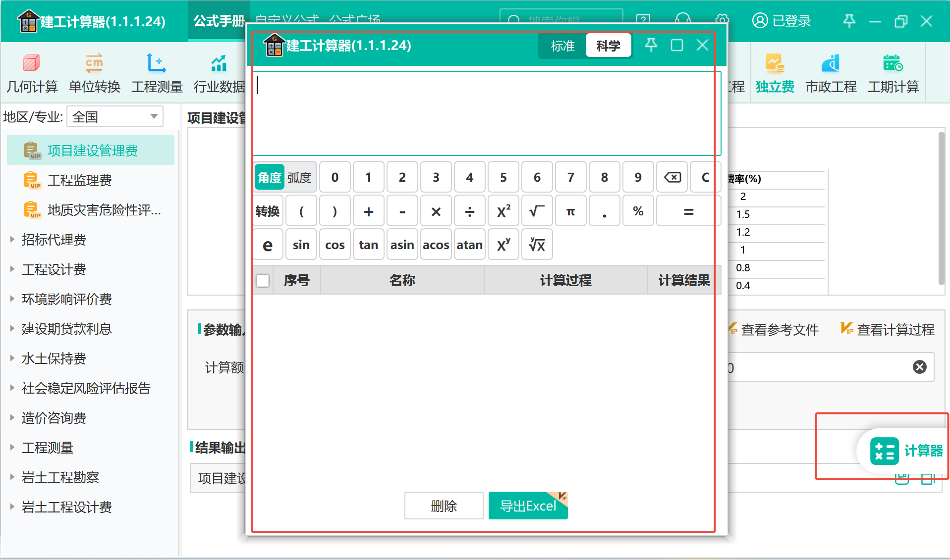Click the 转换 button in calculator
The height and width of the screenshot is (560, 950).
[268, 211]
